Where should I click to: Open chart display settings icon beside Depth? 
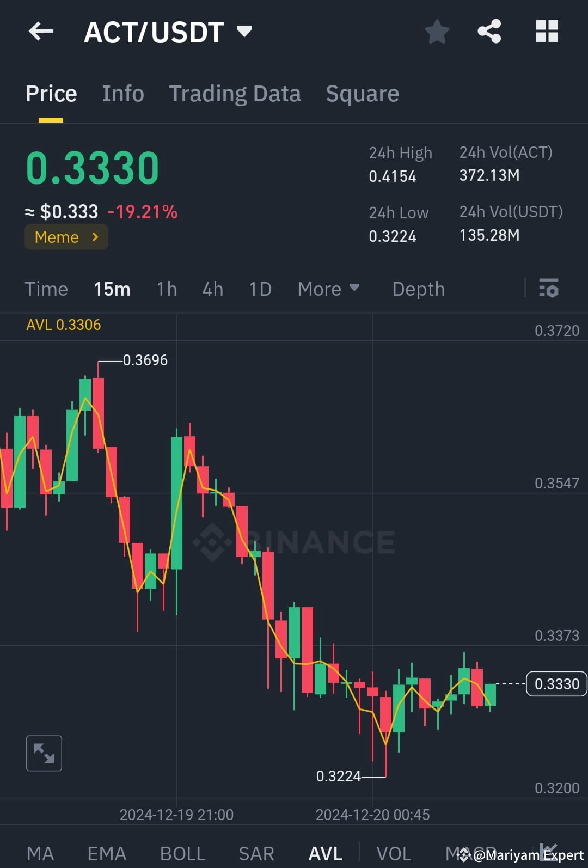click(x=549, y=289)
